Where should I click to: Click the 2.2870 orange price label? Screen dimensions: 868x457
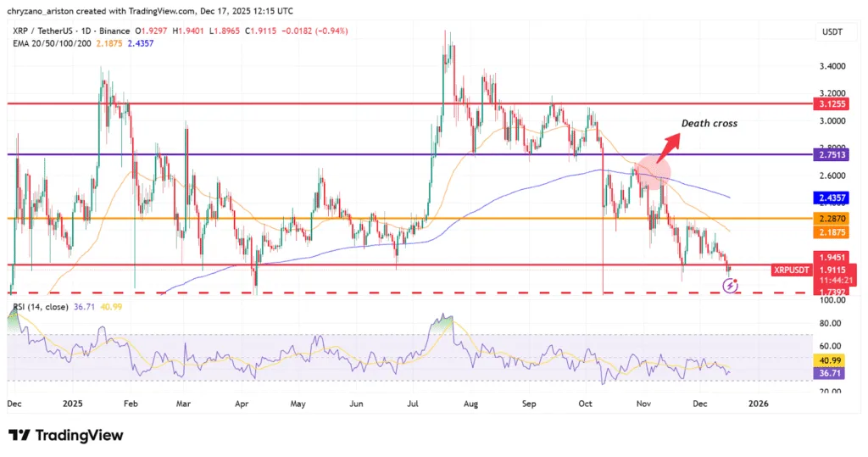pyautogui.click(x=831, y=219)
